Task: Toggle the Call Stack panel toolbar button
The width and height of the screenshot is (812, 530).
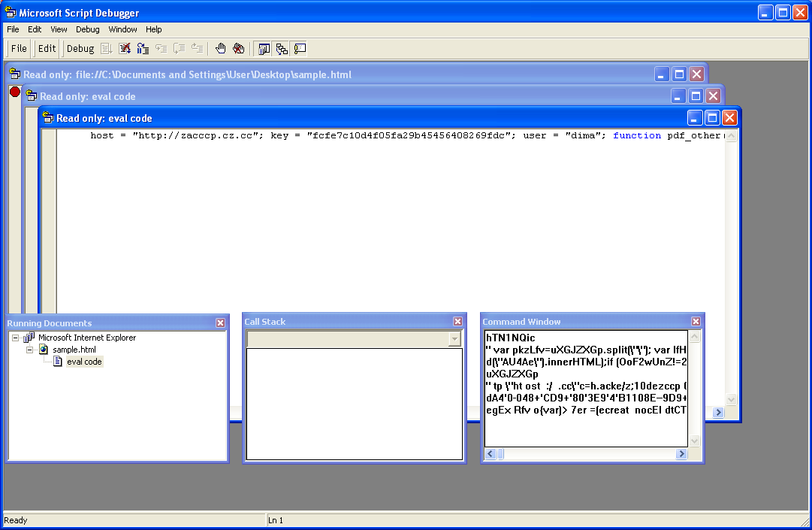Action: click(x=282, y=49)
